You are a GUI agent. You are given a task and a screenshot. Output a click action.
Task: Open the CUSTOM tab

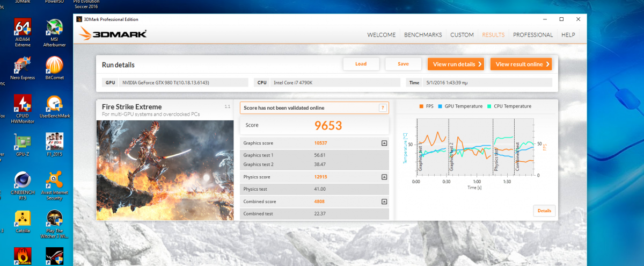pos(462,35)
